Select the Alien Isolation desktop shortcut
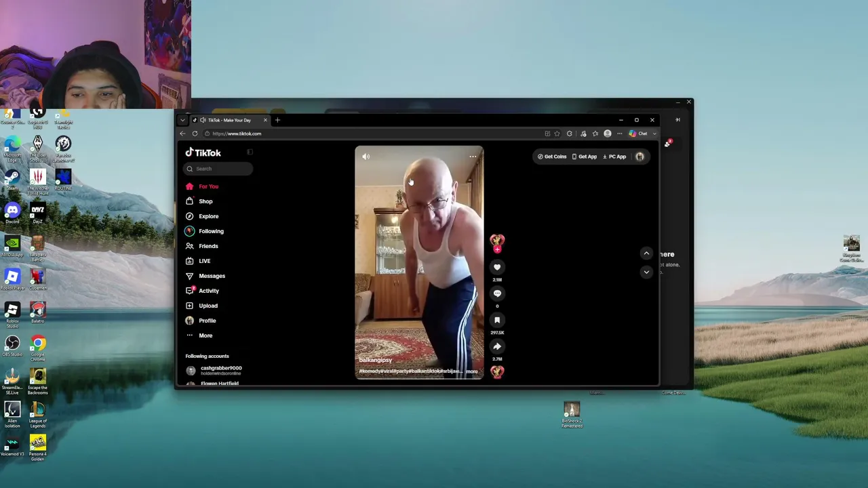This screenshot has width=868, height=488. (x=12, y=415)
